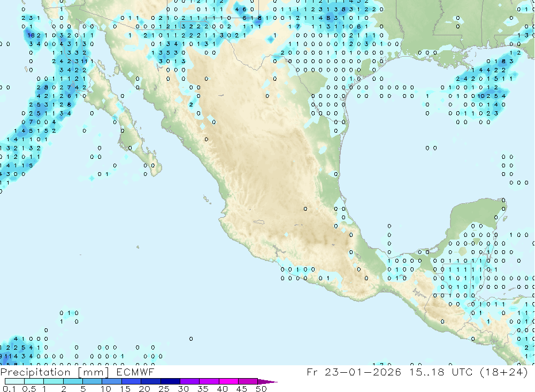Choose the 20–25 mm legend color box
The width and height of the screenshot is (535, 392).
pyautogui.click(x=151, y=381)
